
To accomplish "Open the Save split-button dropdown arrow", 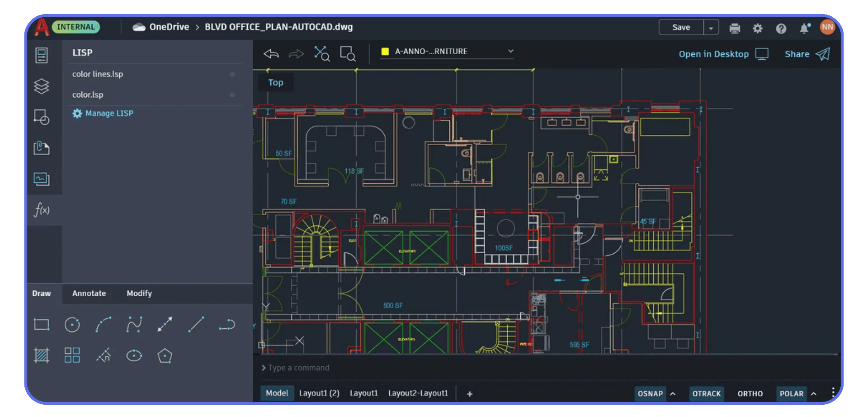I will click(711, 27).
